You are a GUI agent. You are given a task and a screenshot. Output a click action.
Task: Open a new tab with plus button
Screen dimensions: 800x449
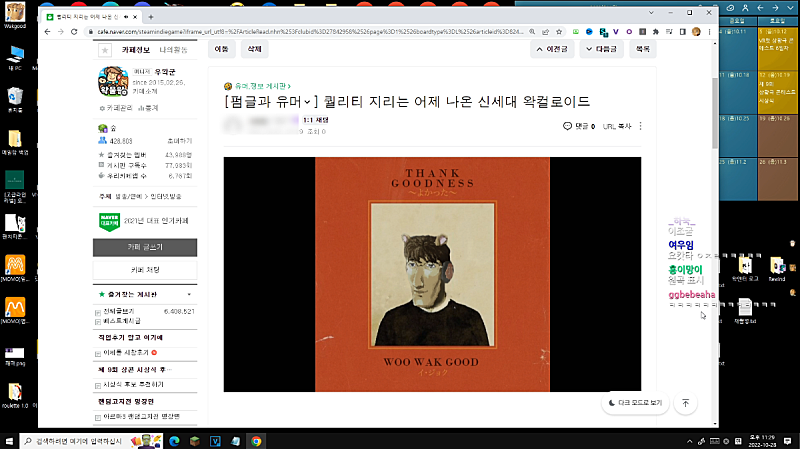coord(151,17)
